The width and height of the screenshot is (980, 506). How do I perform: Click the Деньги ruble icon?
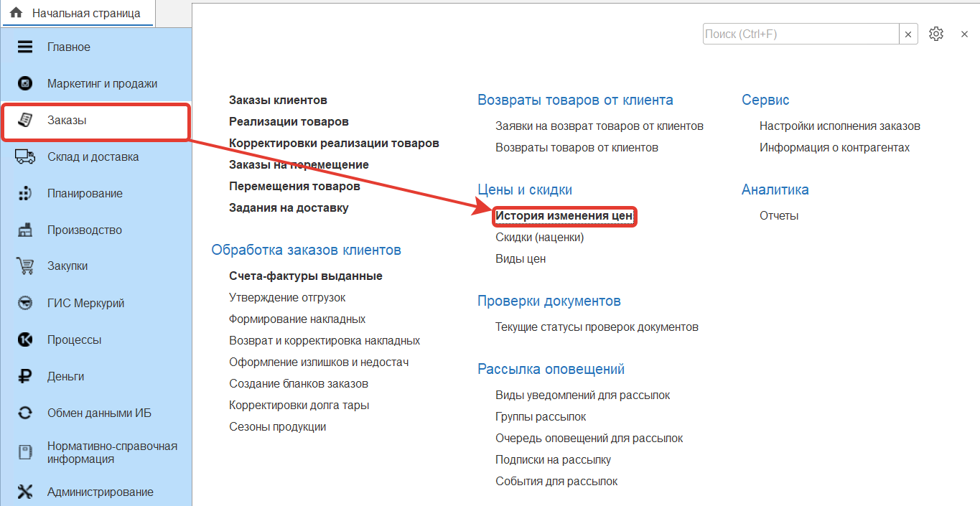25,376
